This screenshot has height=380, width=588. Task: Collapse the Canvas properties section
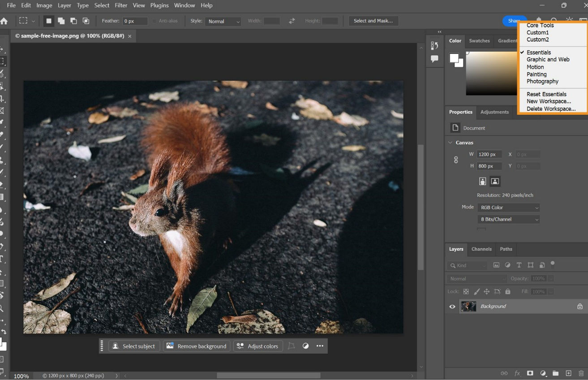pos(450,142)
